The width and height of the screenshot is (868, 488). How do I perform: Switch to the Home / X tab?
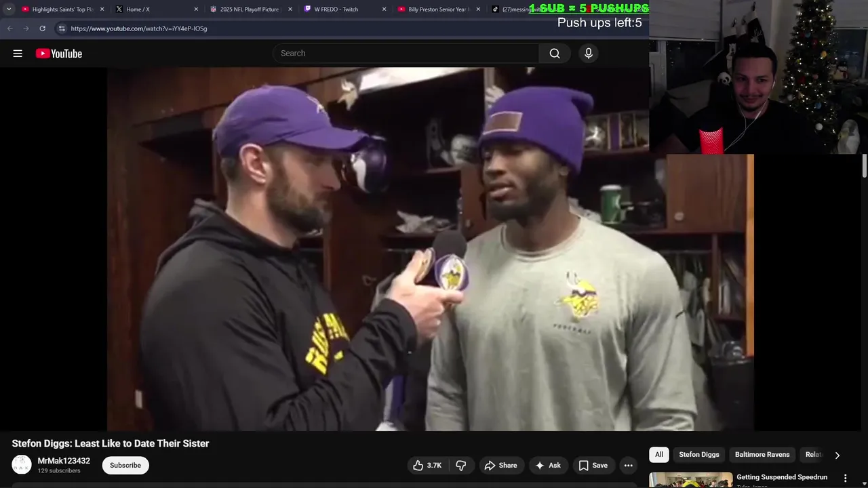(156, 9)
